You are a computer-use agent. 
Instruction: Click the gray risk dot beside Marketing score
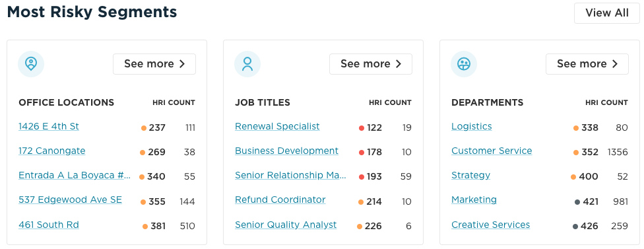577,202
